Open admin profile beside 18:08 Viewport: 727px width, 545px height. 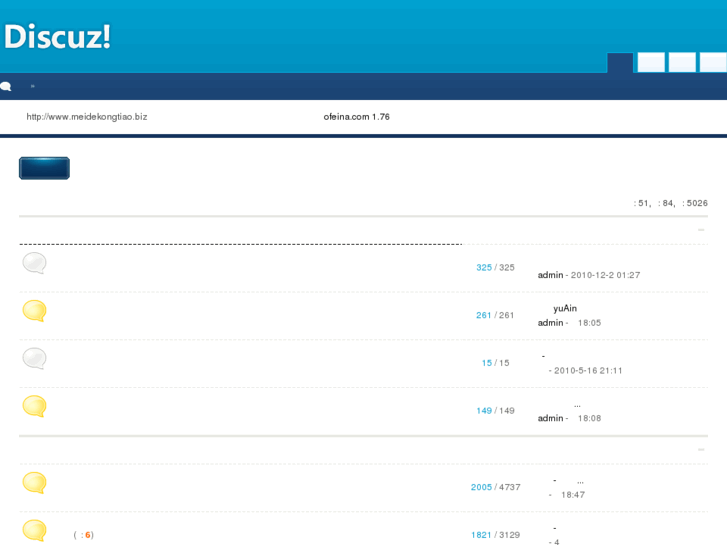550,418
